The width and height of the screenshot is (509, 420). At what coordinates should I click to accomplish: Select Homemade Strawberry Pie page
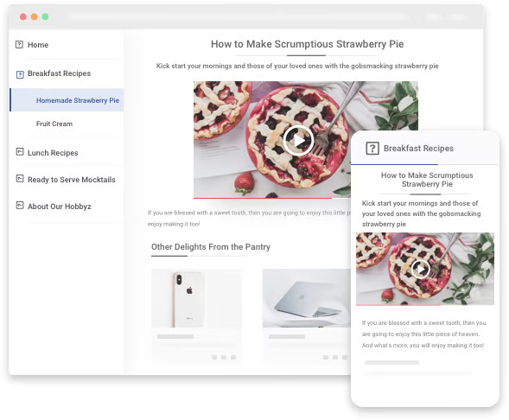(x=78, y=100)
